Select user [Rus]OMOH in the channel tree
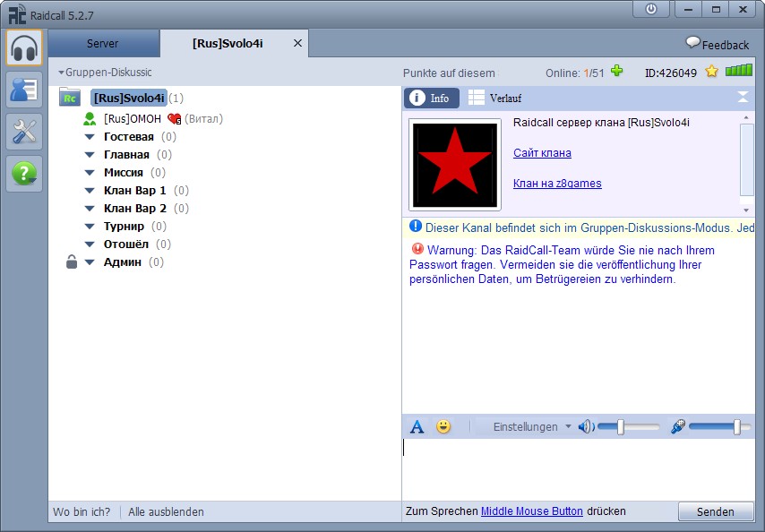This screenshot has width=765, height=532. coord(133,118)
